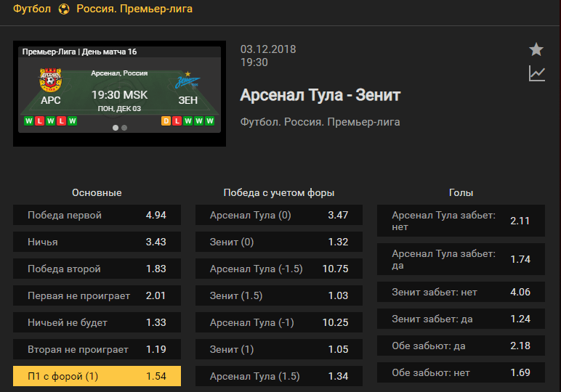Click ЗЕН team abbreviation in widget
The width and height of the screenshot is (561, 392).
pos(187,100)
